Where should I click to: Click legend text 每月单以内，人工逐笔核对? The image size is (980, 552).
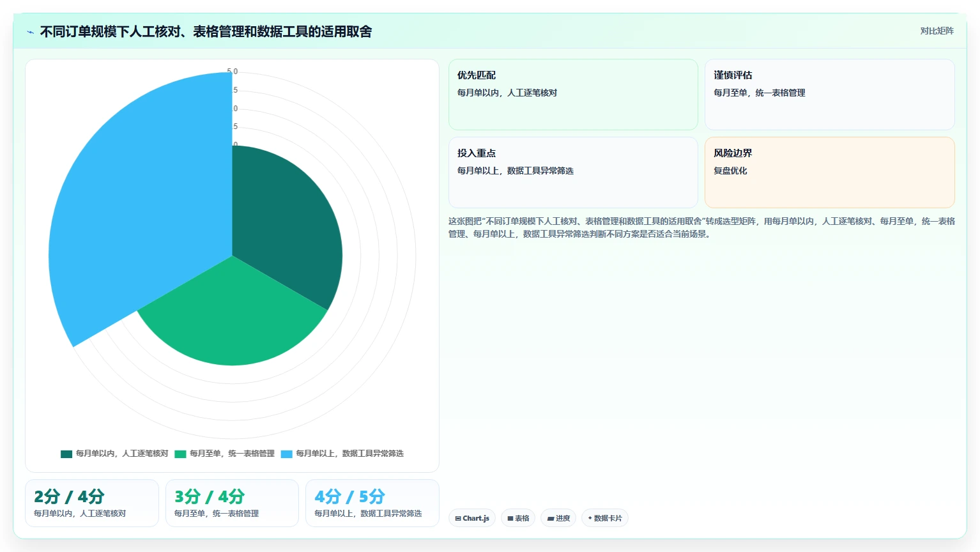[122, 454]
